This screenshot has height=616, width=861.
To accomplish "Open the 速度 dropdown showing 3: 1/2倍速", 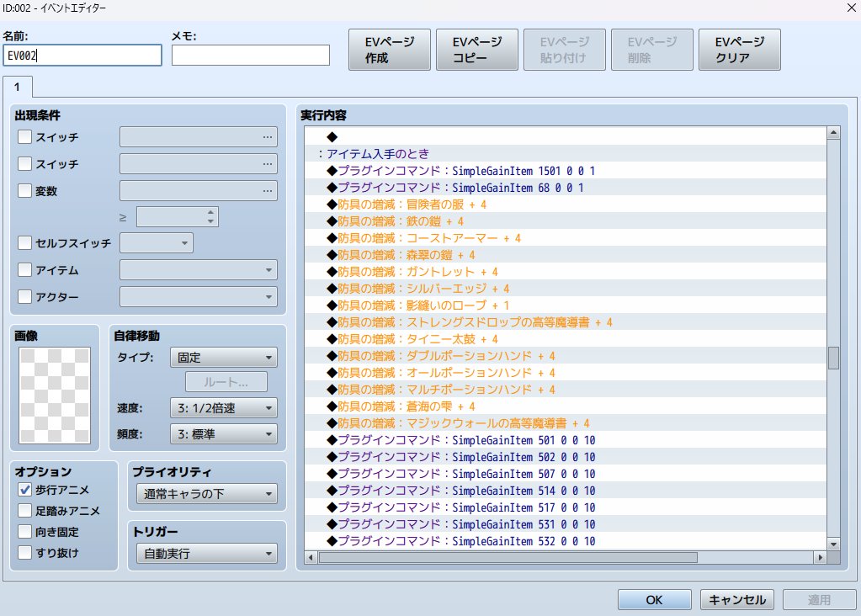I will 224,408.
